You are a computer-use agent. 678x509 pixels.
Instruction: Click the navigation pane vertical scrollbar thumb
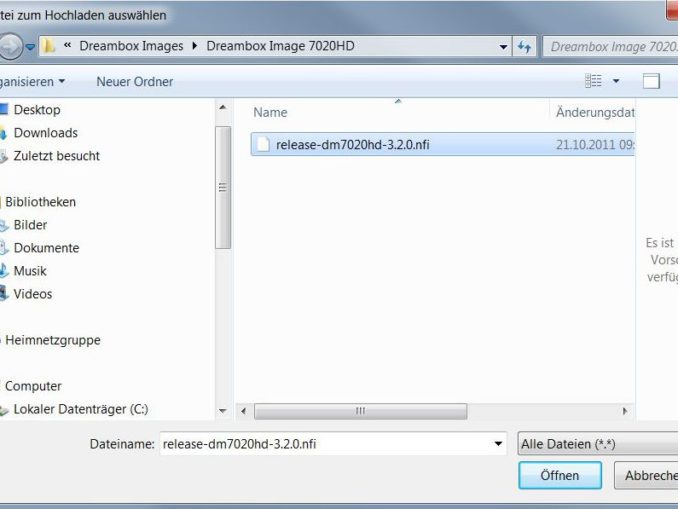coord(223,187)
